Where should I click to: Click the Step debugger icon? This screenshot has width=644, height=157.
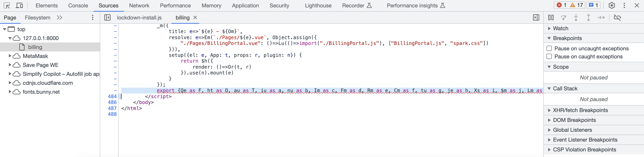[601, 17]
